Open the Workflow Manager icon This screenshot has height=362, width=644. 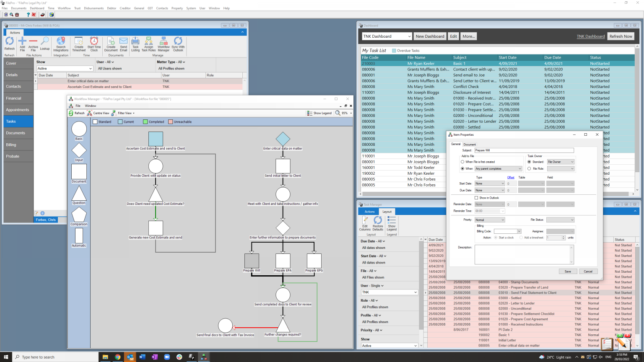coord(164,44)
